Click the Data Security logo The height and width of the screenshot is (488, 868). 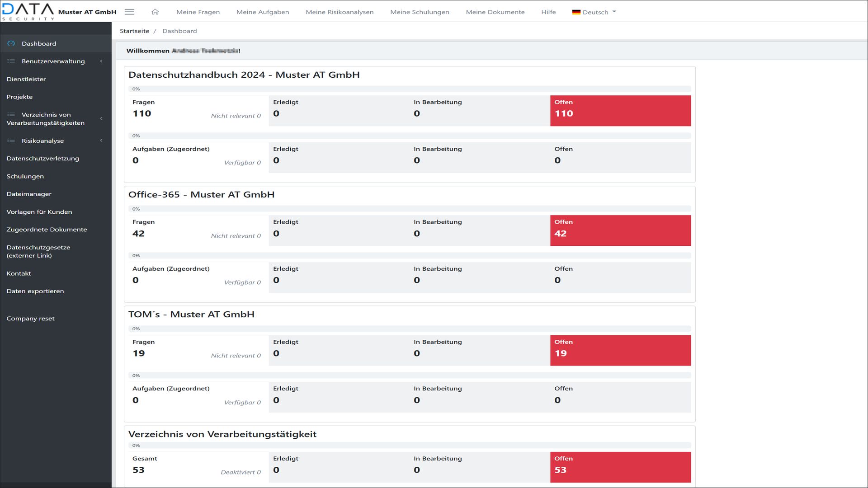tap(28, 11)
